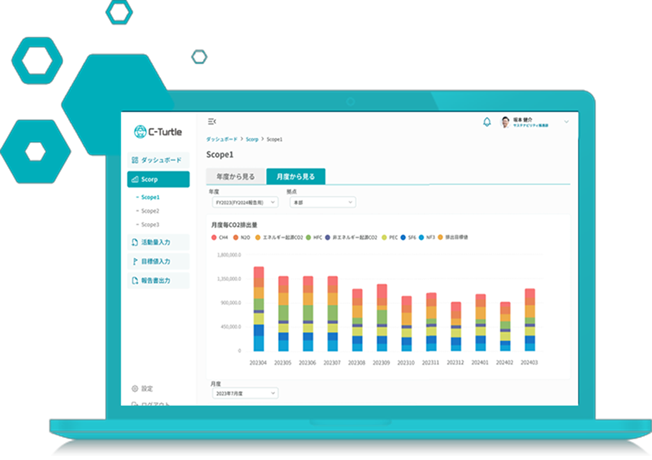Open 設定 settings gear in sidebar
The width and height of the screenshot is (652, 460).
pyautogui.click(x=142, y=388)
